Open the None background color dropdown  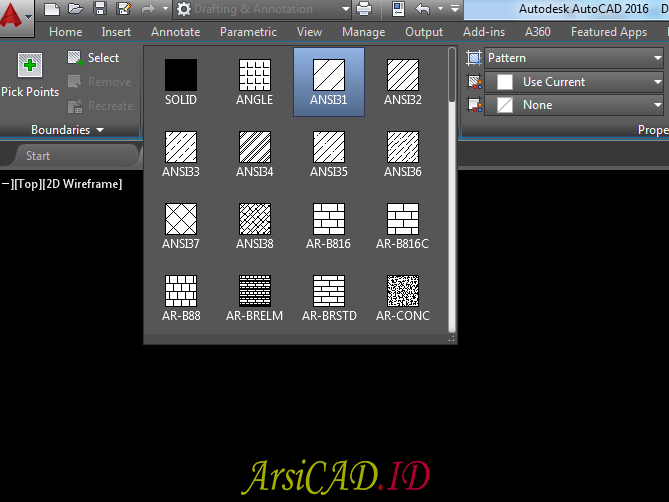click(x=574, y=105)
